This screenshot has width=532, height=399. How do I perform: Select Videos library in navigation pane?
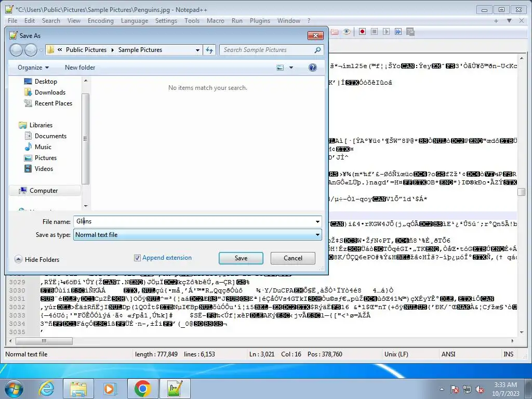44,169
